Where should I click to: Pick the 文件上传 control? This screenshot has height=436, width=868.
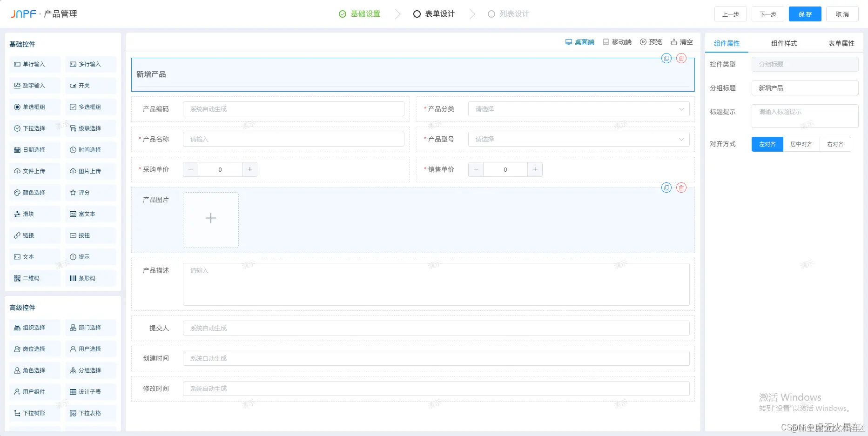35,171
